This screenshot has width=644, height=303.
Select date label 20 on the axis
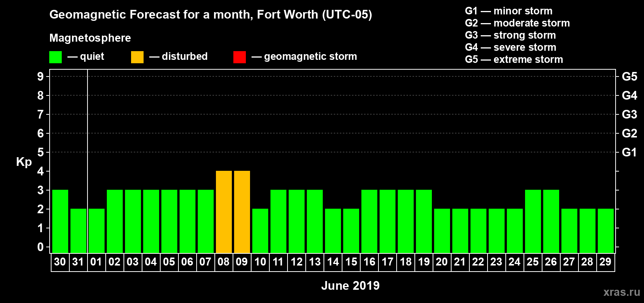click(x=442, y=262)
